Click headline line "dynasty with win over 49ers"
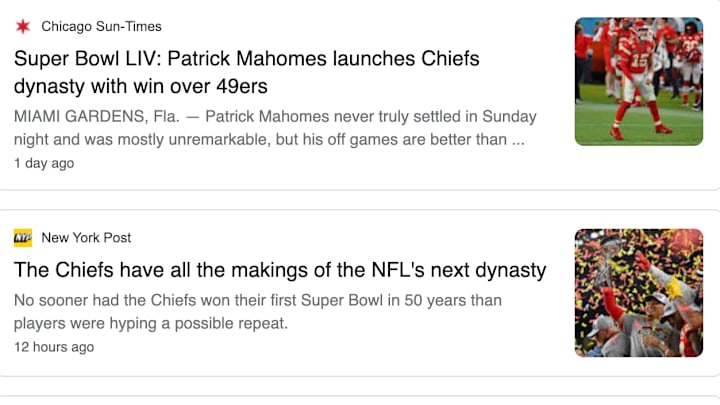Screen dimensions: 720x405 (x=141, y=86)
